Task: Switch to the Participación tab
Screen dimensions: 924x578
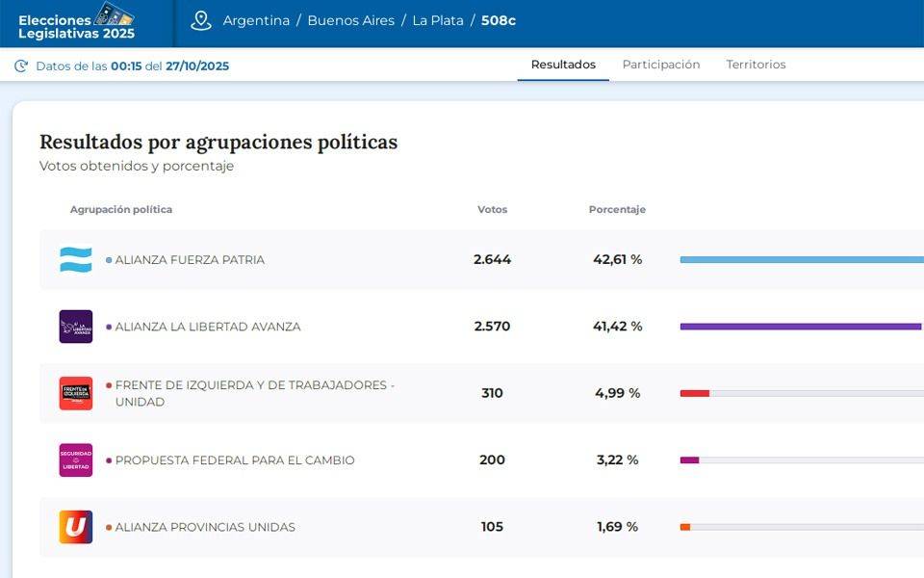Action: click(x=660, y=65)
